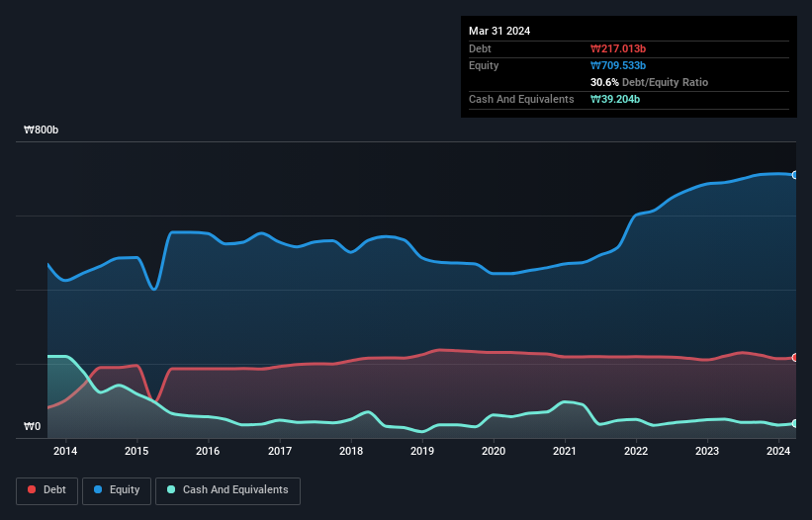The width and height of the screenshot is (812, 520).
Task: Select the 2019 x-axis label
Action: coord(422,451)
